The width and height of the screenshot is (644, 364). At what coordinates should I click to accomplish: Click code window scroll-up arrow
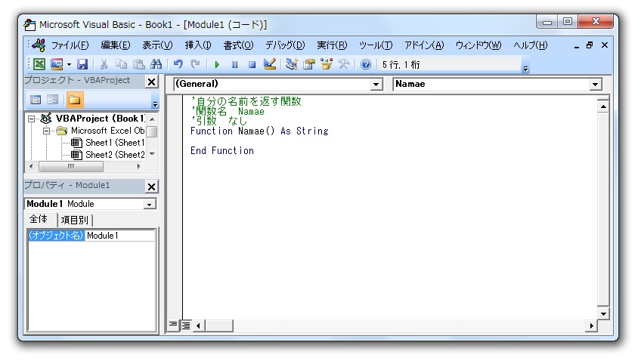point(603,106)
